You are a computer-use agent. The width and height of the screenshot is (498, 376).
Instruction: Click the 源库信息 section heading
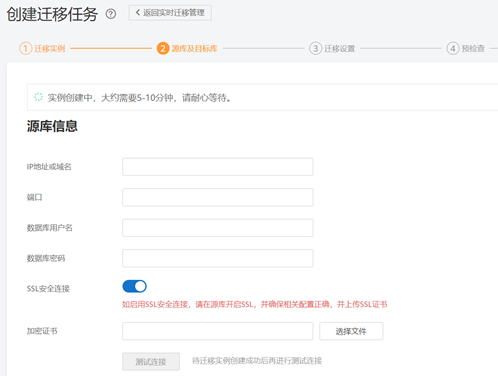(x=52, y=126)
